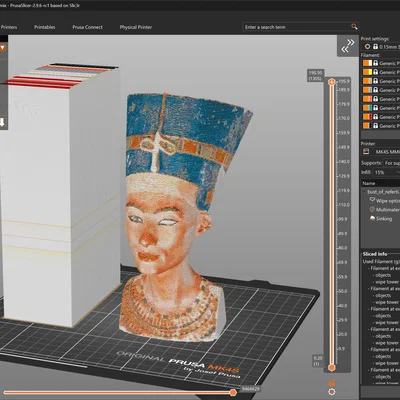Image resolution: width=400 pixels, height=400 pixels.
Task: Pick color for the orange-red filament swatch
Action: pos(367,117)
